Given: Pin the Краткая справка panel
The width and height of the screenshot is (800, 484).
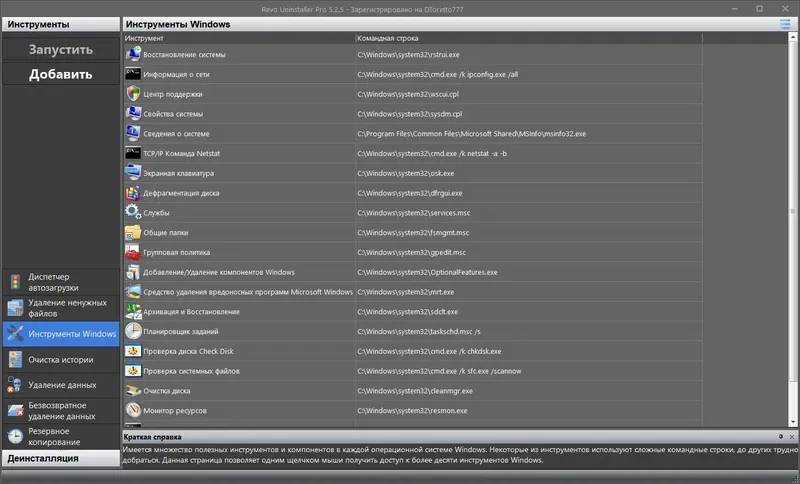Looking at the screenshot, I should [781, 437].
